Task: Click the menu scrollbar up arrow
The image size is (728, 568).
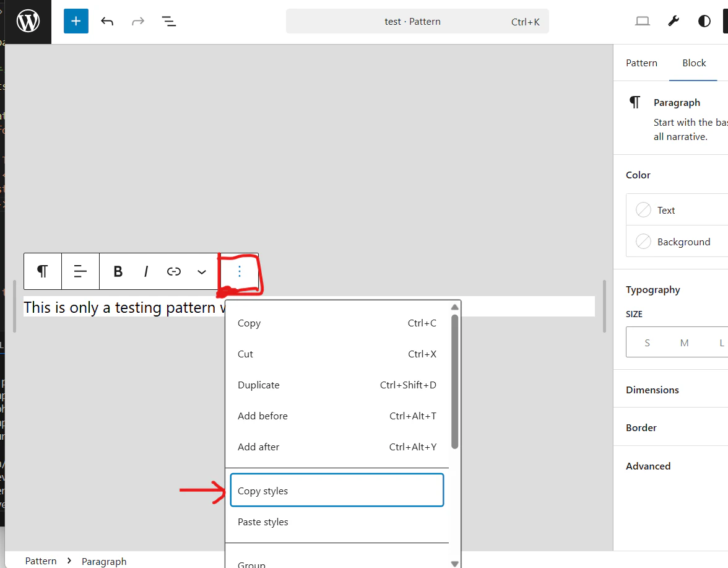Action: [454, 307]
